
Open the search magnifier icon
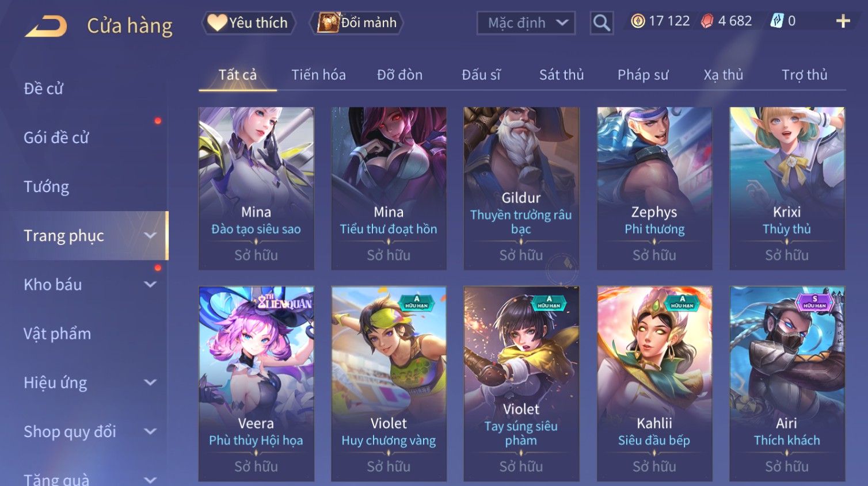[601, 23]
